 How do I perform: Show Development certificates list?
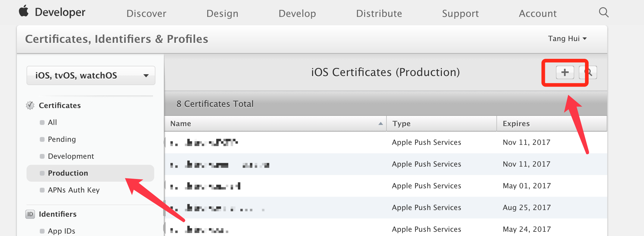click(71, 156)
